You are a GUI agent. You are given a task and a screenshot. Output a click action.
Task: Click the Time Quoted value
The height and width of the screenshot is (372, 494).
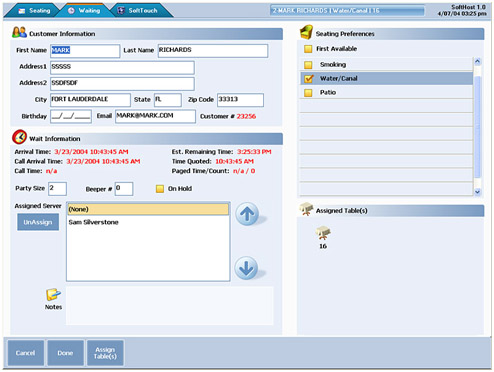point(234,162)
